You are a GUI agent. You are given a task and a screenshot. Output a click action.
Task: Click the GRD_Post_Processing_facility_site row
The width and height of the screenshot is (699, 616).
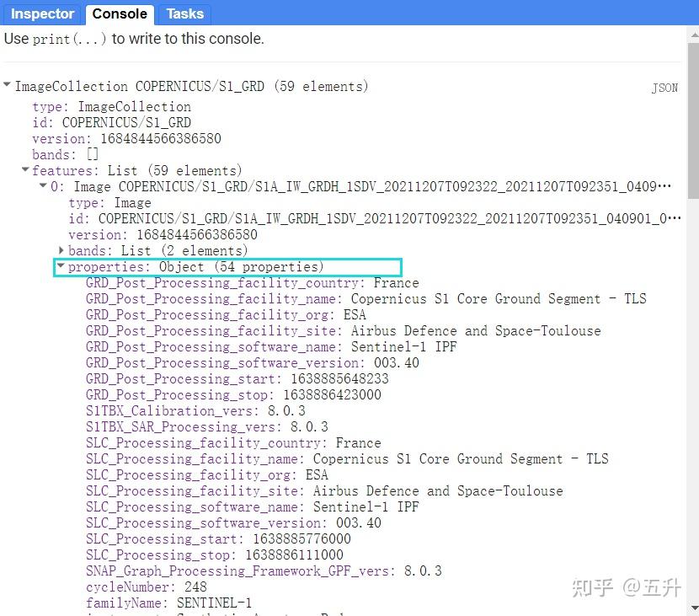(x=344, y=331)
